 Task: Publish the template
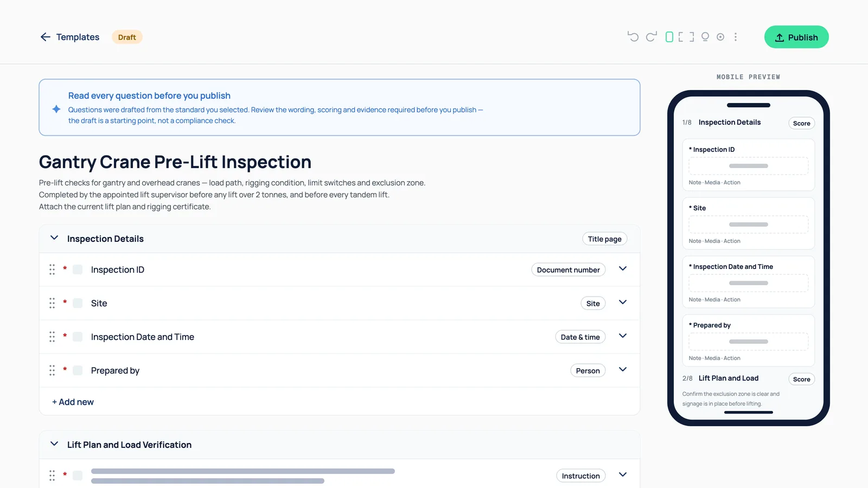(x=796, y=37)
